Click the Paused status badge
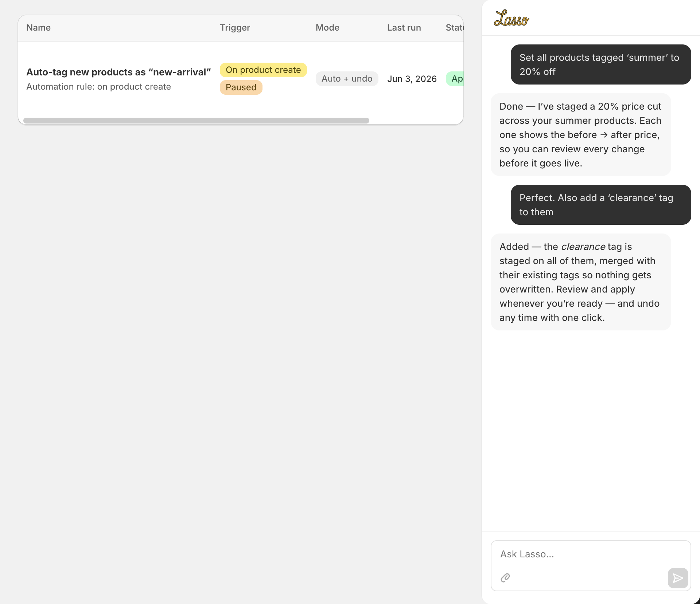This screenshot has width=700, height=604. pyautogui.click(x=241, y=87)
